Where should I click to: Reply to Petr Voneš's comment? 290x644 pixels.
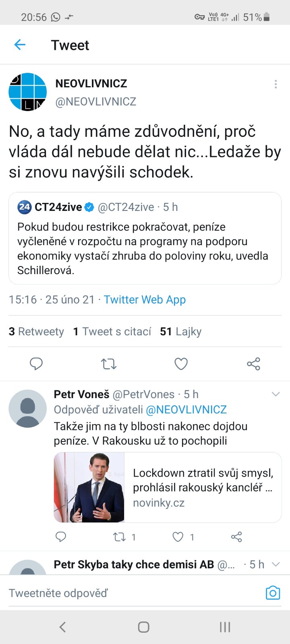tap(61, 537)
